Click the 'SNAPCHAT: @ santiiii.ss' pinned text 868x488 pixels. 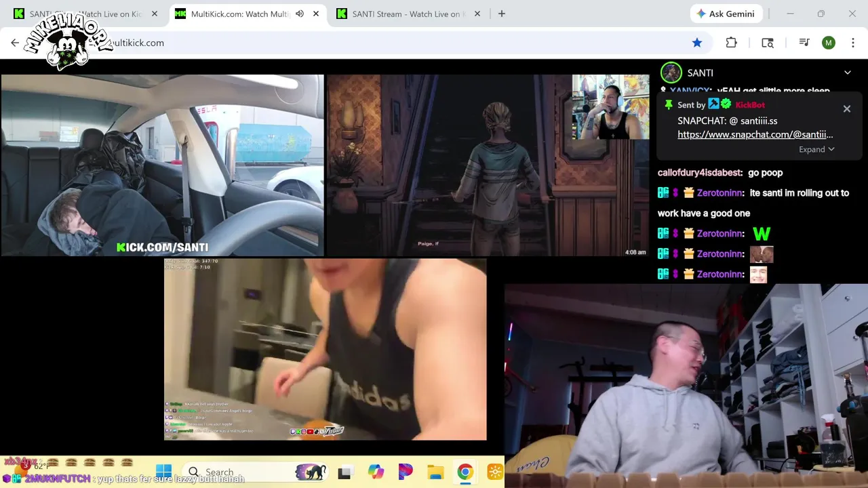[x=728, y=121]
